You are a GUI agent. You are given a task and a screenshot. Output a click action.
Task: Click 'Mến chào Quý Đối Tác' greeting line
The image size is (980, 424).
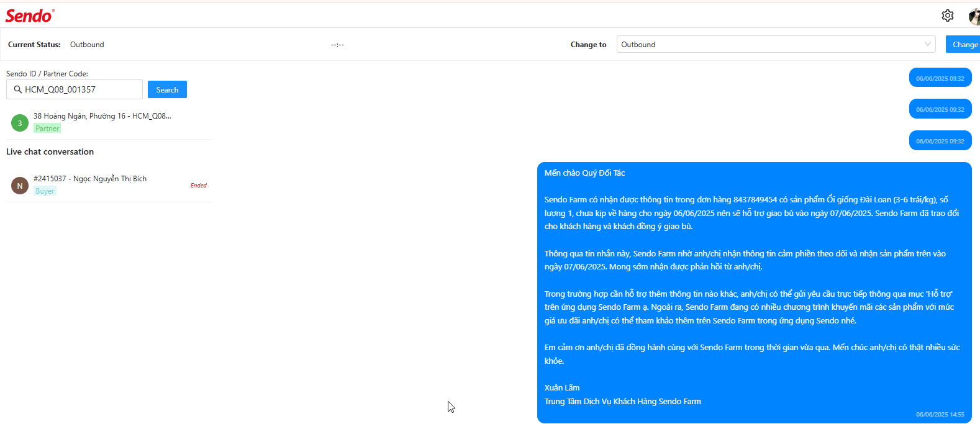click(x=584, y=173)
